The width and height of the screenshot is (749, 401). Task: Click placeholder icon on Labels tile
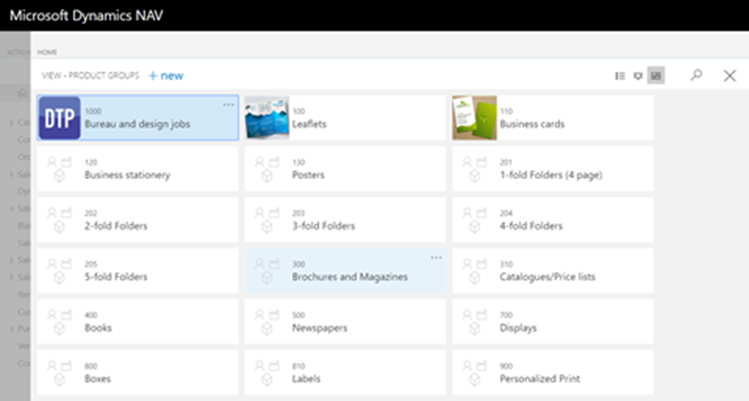[267, 373]
